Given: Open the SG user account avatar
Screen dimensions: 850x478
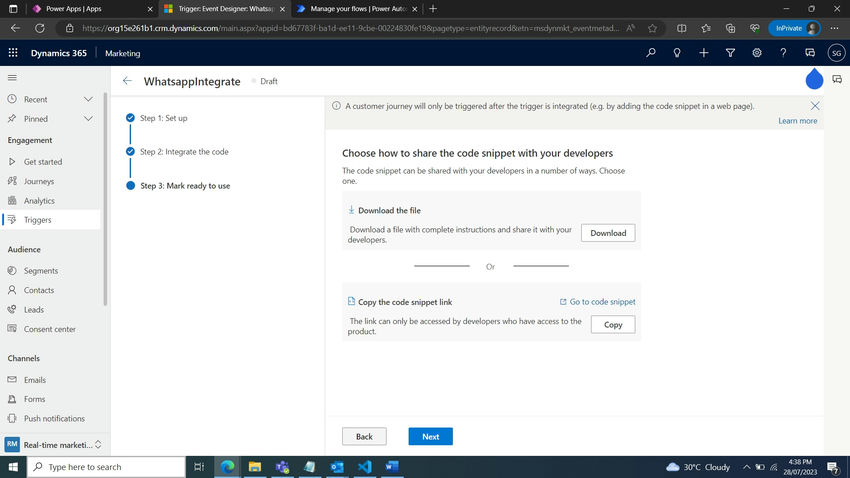Looking at the screenshot, I should tap(836, 53).
